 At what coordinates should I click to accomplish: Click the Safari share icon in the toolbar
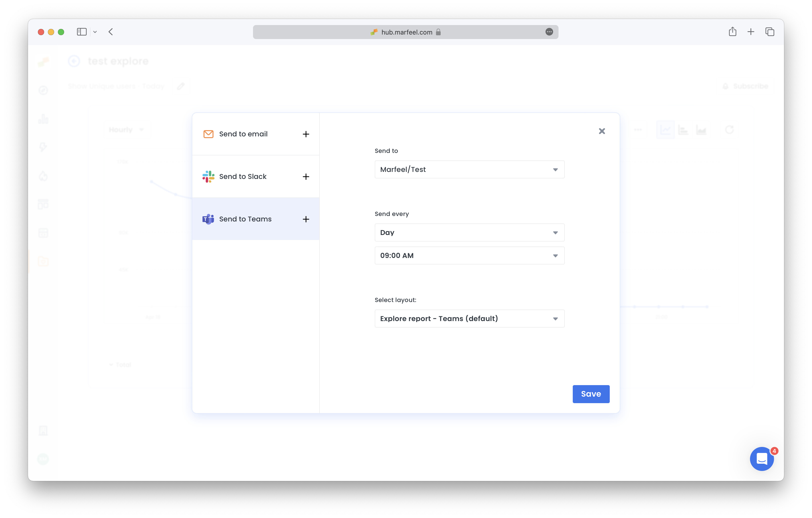tap(732, 32)
